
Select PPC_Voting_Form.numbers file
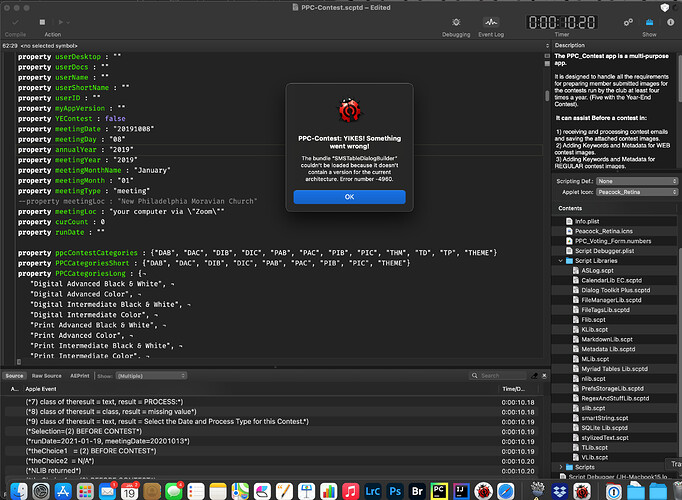[x=615, y=241]
